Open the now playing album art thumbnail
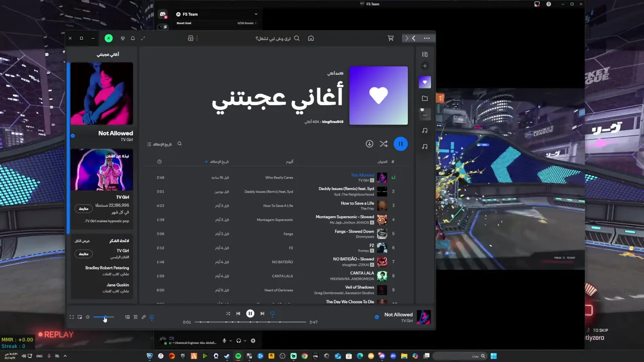644x362 pixels. [x=424, y=317]
